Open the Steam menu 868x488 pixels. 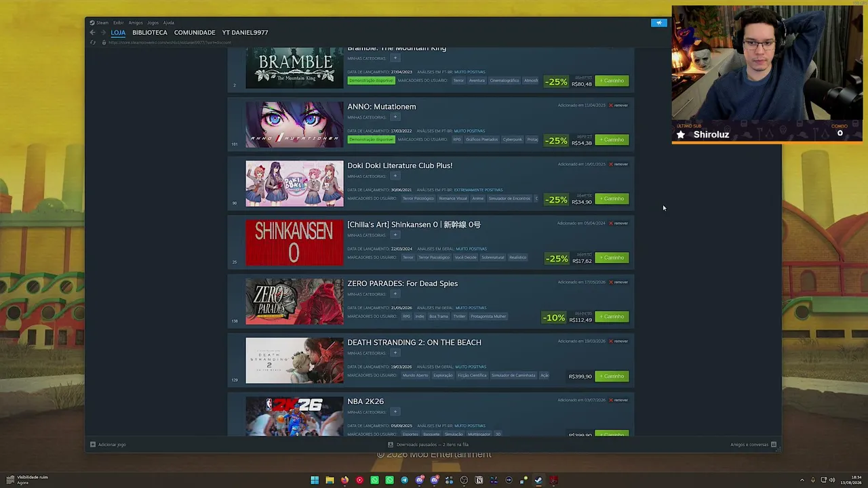(102, 22)
